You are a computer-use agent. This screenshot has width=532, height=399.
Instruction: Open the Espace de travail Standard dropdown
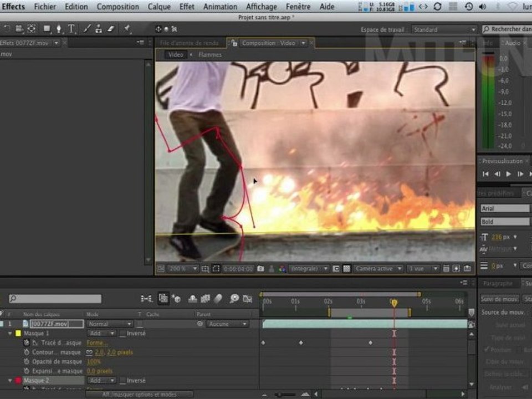coord(444,29)
